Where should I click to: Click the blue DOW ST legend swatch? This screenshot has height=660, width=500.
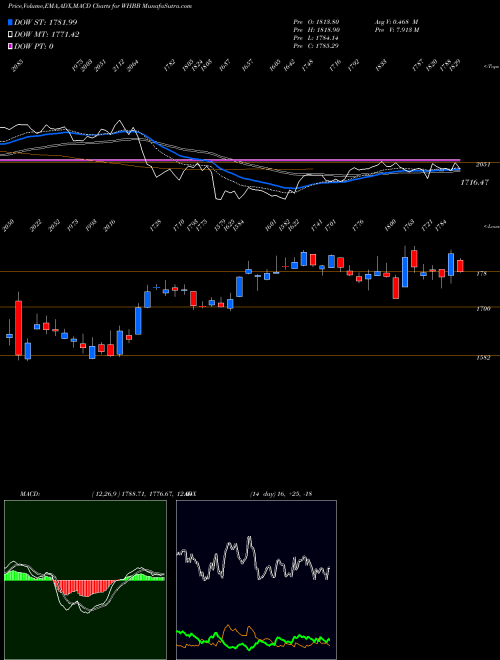(10, 22)
